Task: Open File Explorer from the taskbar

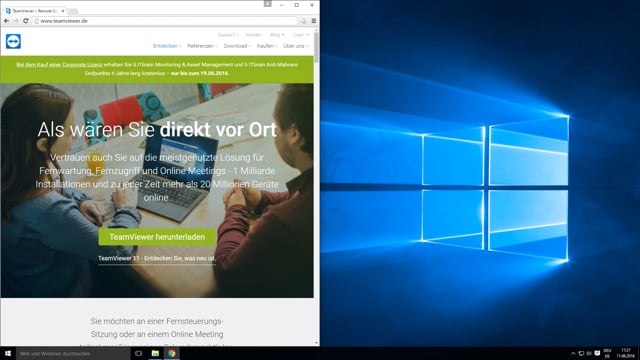Action: click(155, 353)
